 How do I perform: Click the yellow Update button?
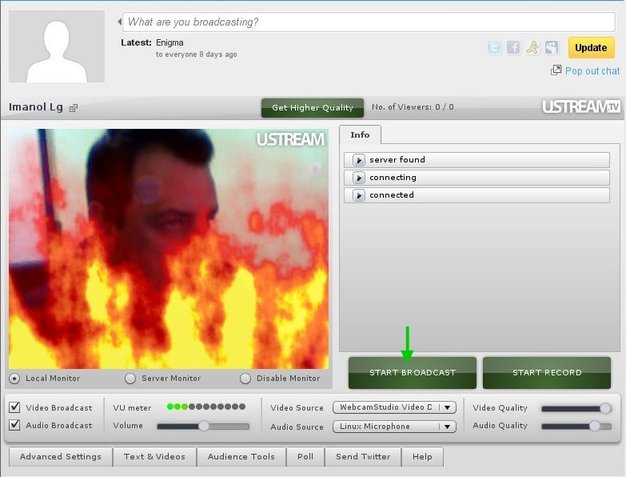point(591,48)
